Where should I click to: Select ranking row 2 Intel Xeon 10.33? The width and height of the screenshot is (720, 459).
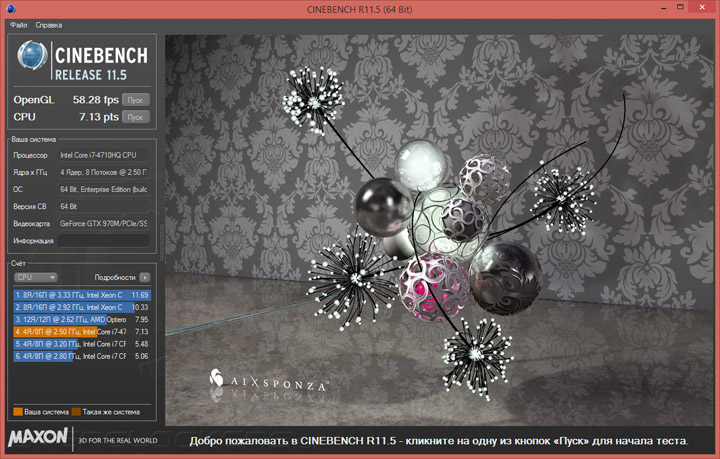coord(82,307)
